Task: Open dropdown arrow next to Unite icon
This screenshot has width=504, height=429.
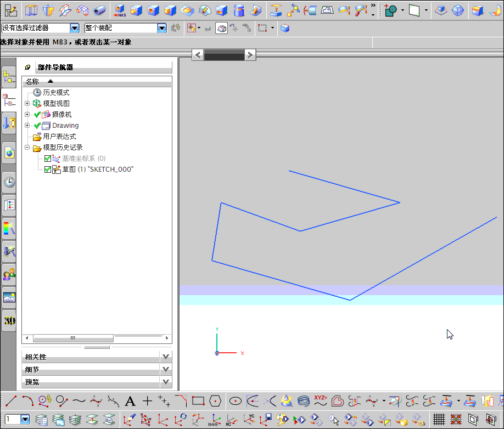Action: tap(402, 10)
